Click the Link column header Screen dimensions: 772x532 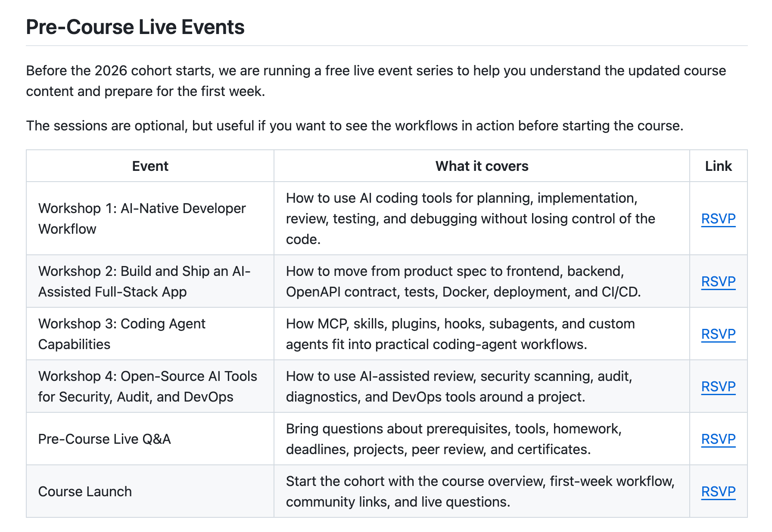[x=718, y=166]
